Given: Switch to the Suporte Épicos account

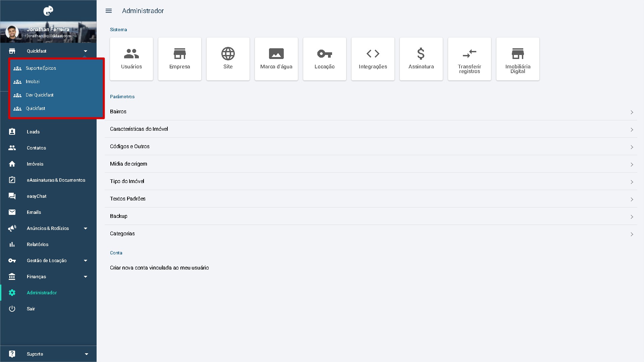Looking at the screenshot, I should pyautogui.click(x=56, y=68).
